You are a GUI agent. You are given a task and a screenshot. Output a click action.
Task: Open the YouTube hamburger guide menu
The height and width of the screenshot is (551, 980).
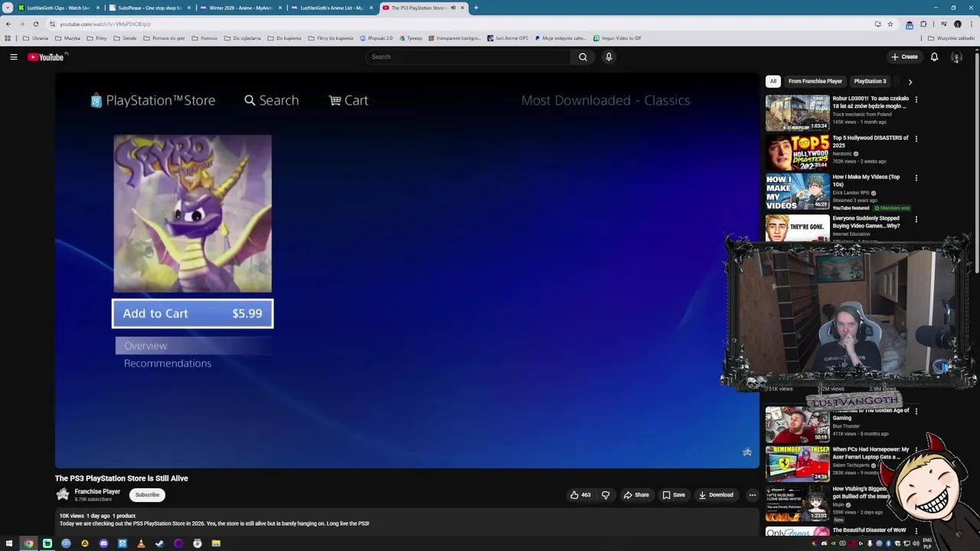click(x=14, y=57)
